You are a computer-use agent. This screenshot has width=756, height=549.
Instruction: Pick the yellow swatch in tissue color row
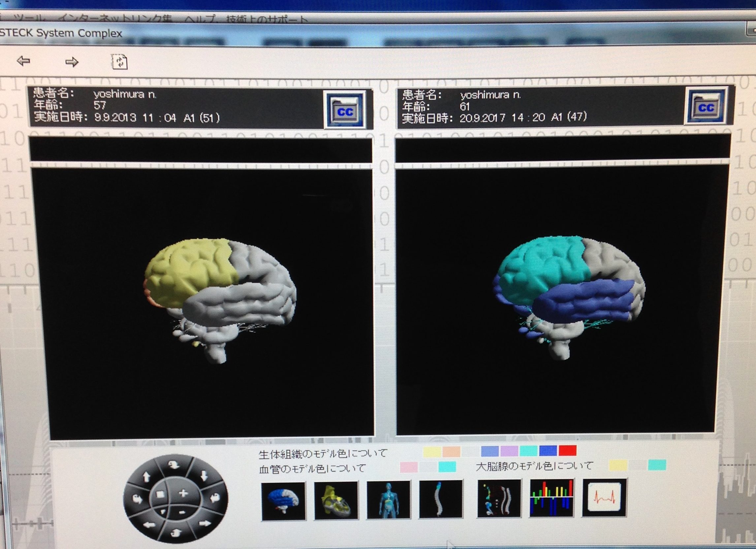[x=432, y=452]
